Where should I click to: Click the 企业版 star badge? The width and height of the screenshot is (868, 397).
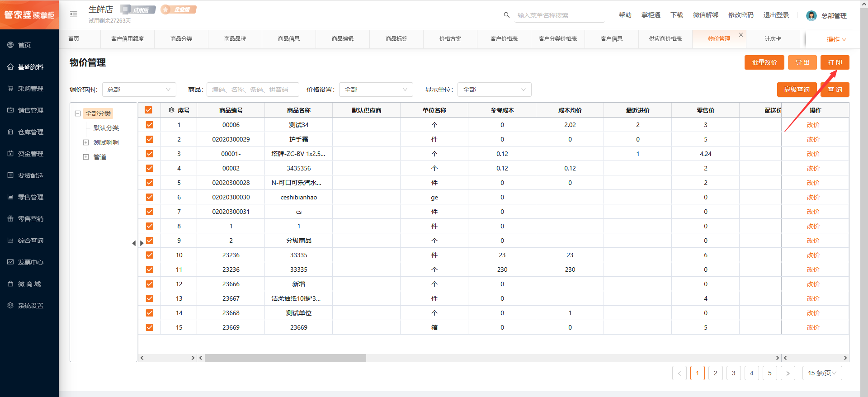click(179, 9)
